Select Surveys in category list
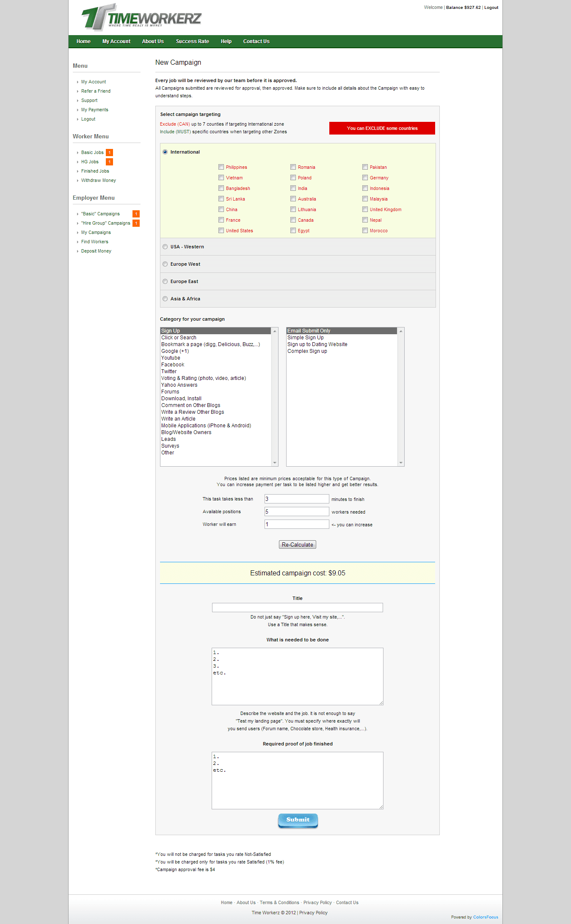Viewport: 571px width, 924px height. coord(215,446)
